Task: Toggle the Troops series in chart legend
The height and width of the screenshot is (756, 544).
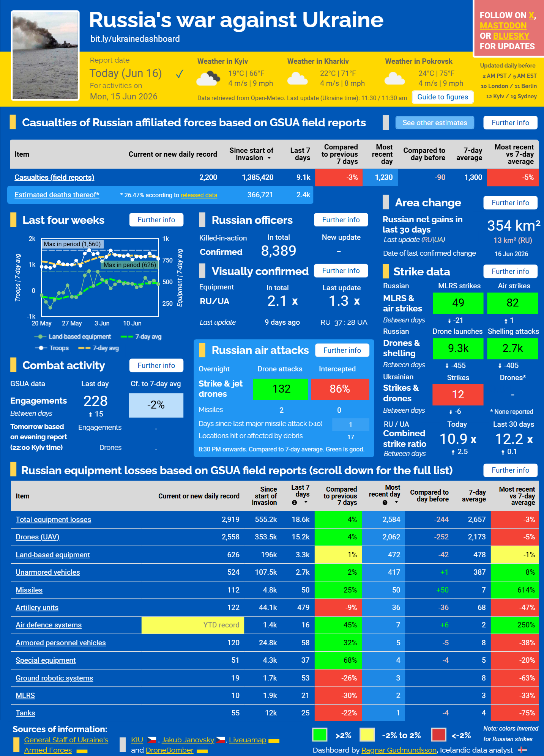Action: (x=52, y=348)
